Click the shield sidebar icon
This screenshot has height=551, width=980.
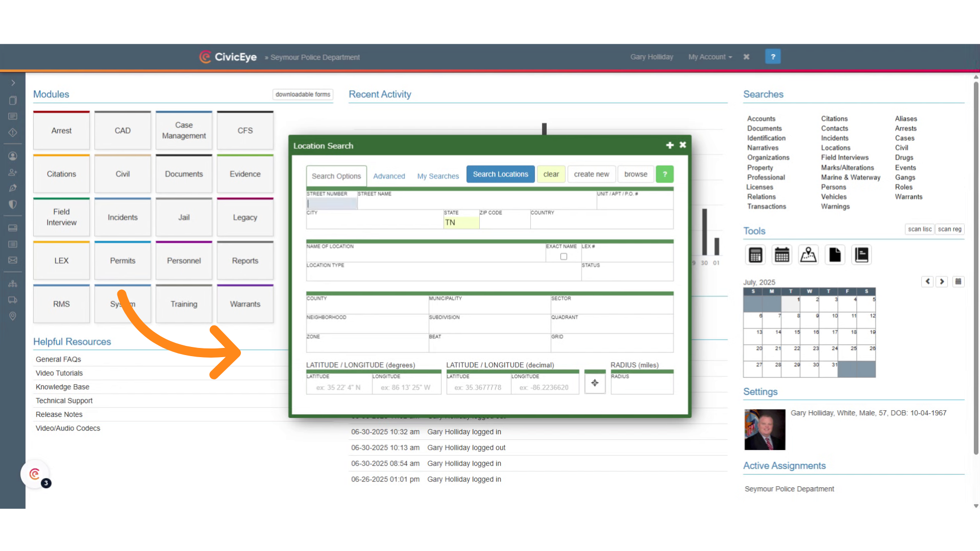[13, 205]
